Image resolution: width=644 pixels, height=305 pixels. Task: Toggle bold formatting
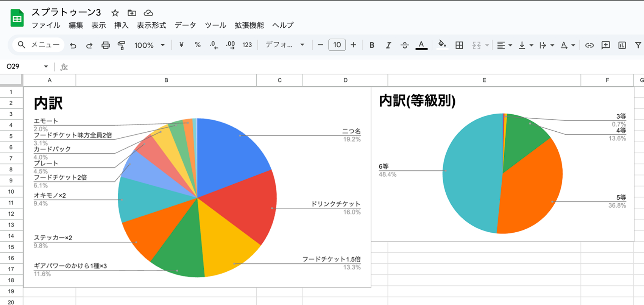point(372,45)
